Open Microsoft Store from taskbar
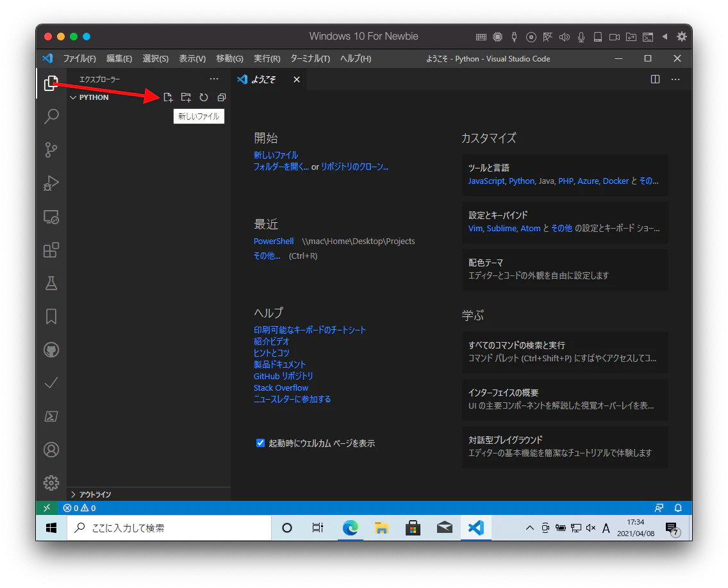Viewport: 728px width, 588px height. 413,528
